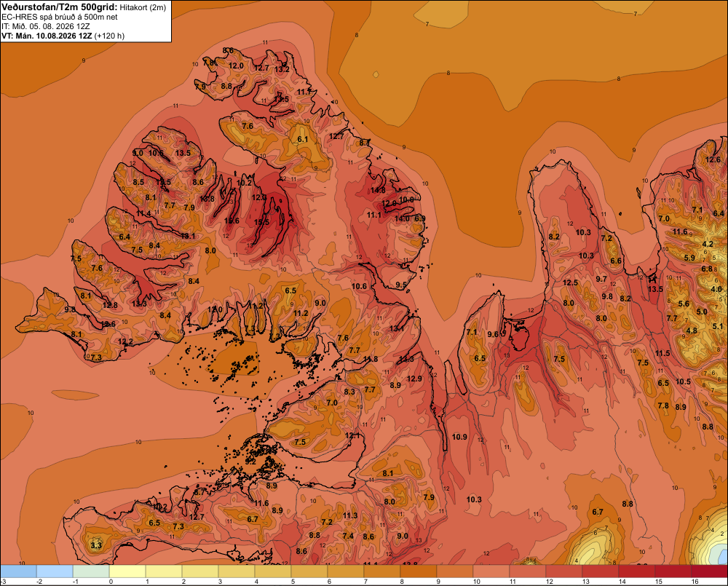Viewport: 728px width, 586px height.
Task: Click the 3.3 temperature label on the map
Action: point(96,545)
